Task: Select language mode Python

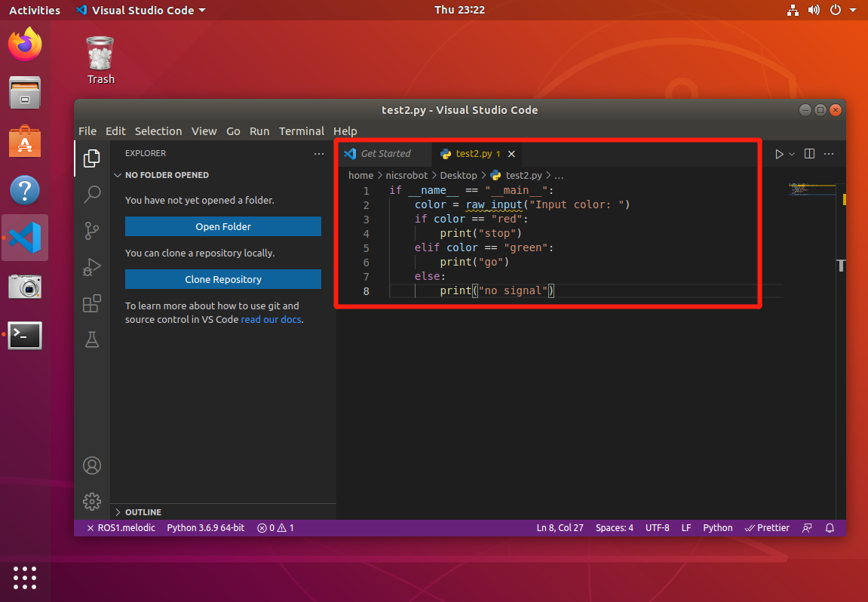Action: pos(717,528)
